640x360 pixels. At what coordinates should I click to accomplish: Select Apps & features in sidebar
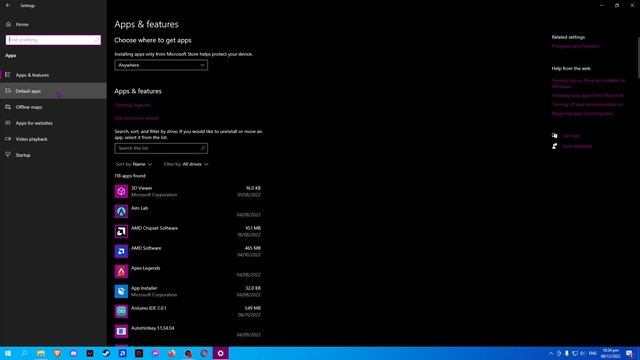point(53,75)
